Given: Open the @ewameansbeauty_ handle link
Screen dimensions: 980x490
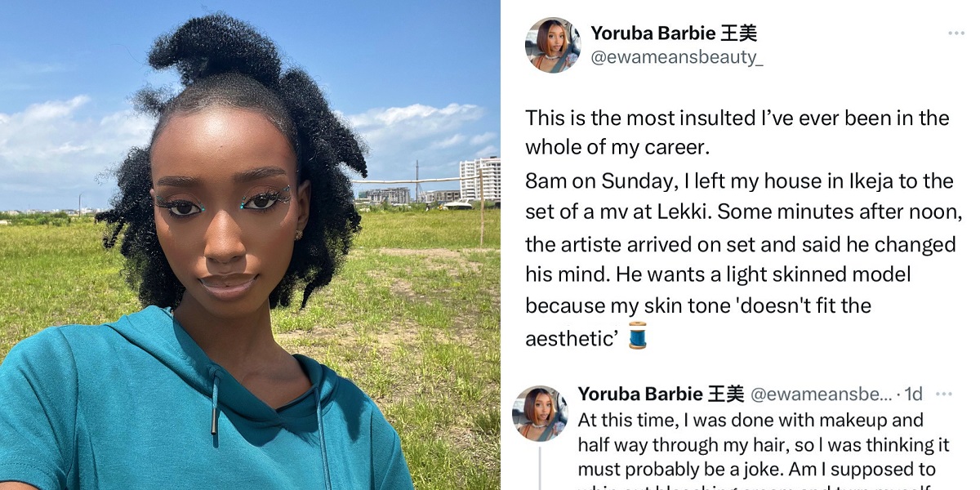Looking at the screenshot, I should [677, 58].
